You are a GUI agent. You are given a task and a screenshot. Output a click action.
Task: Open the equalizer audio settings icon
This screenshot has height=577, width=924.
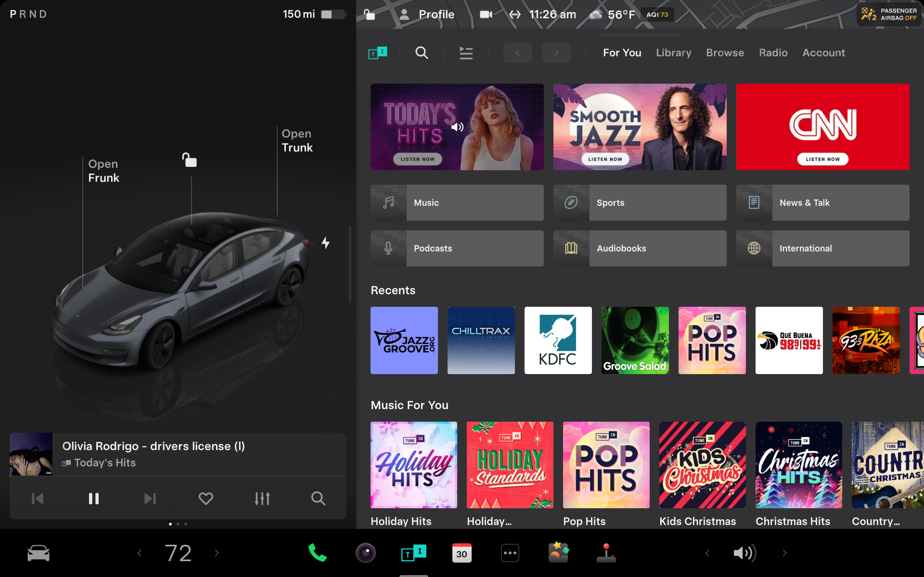coord(262,498)
